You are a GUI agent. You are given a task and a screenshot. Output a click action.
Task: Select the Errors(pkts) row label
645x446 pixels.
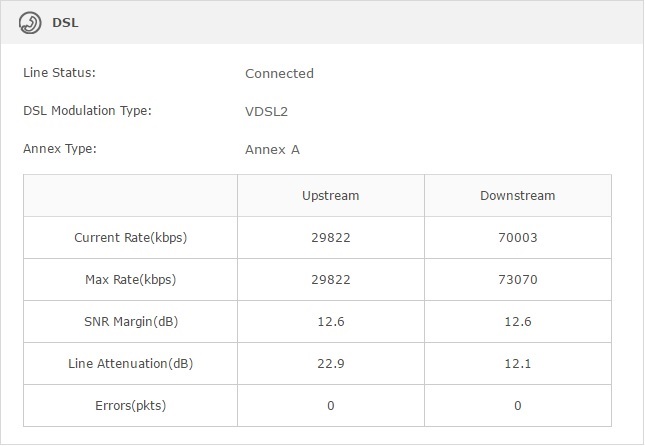tap(130, 405)
